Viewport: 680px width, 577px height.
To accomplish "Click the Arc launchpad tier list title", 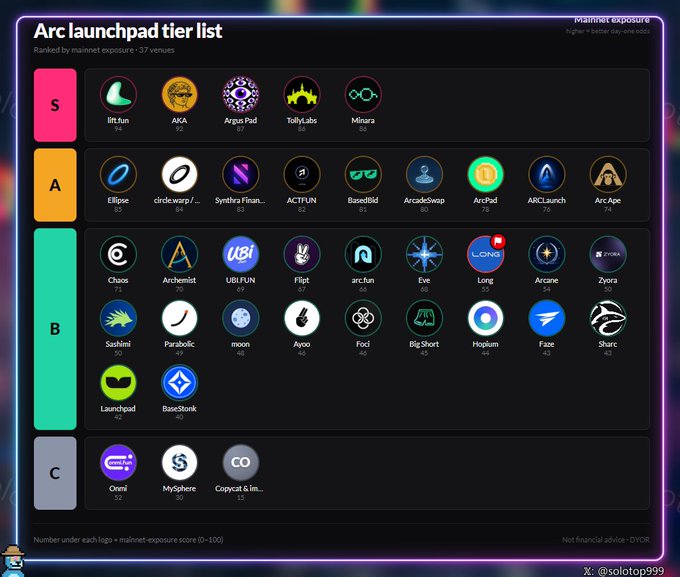I will [128, 31].
